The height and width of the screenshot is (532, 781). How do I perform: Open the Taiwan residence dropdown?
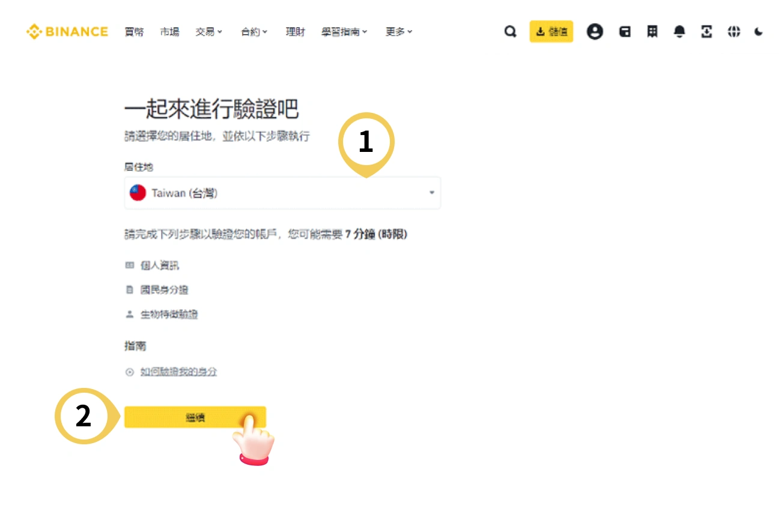[431, 193]
